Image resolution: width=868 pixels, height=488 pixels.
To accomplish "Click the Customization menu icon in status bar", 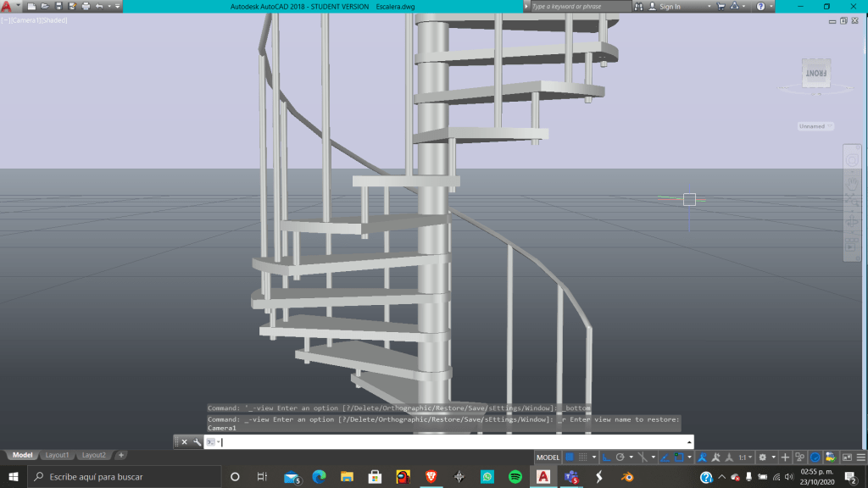I will coord(861,457).
